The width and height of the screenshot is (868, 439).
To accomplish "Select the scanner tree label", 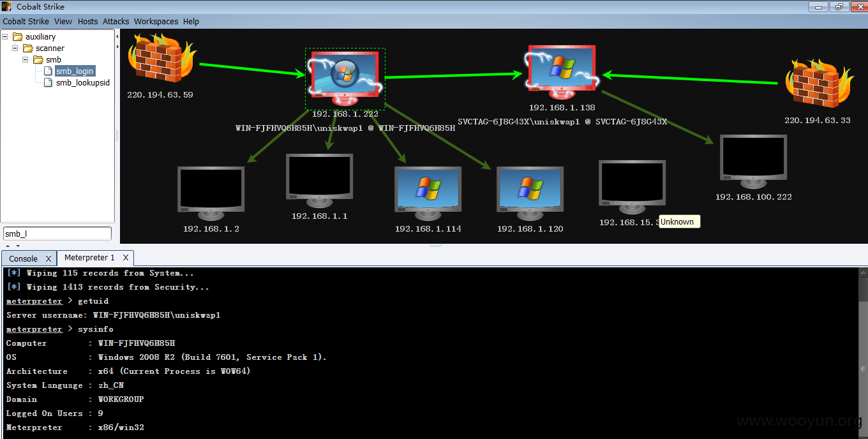I will [x=50, y=48].
